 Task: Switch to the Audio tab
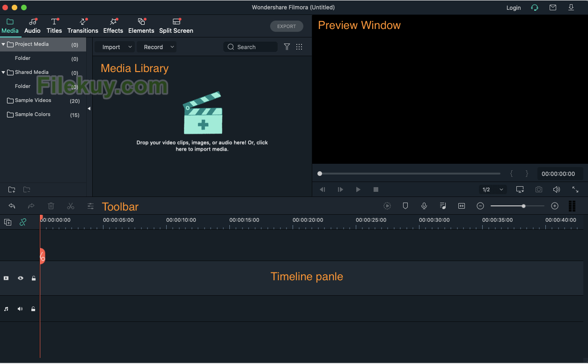32,26
